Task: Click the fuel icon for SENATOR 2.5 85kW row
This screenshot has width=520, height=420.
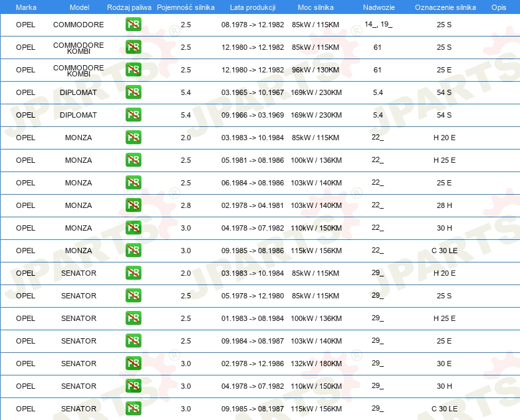Action: 133,295
